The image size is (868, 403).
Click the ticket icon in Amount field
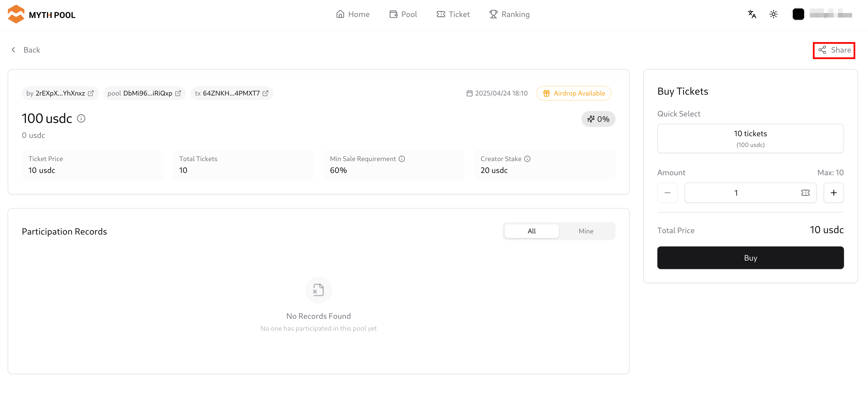[x=805, y=193]
